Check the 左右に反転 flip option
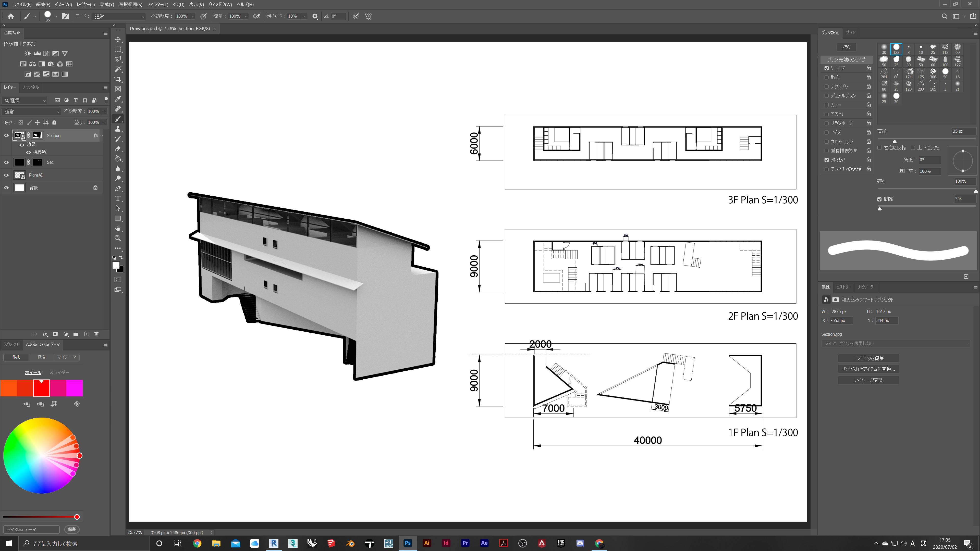Screen dimensions: 980x551 coord(879,147)
